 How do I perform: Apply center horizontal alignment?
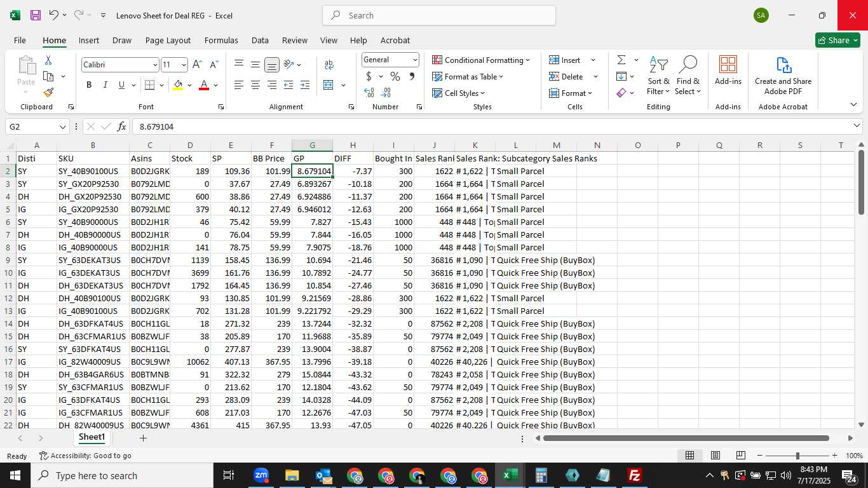click(255, 85)
